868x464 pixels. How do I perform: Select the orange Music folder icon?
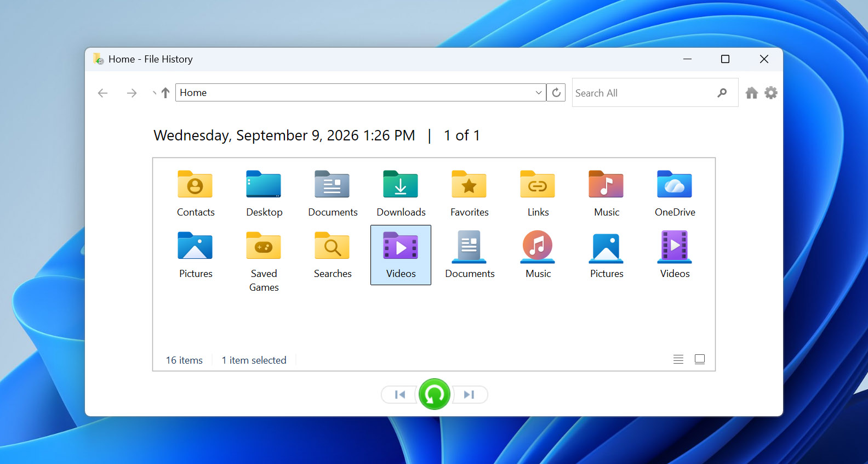click(606, 184)
